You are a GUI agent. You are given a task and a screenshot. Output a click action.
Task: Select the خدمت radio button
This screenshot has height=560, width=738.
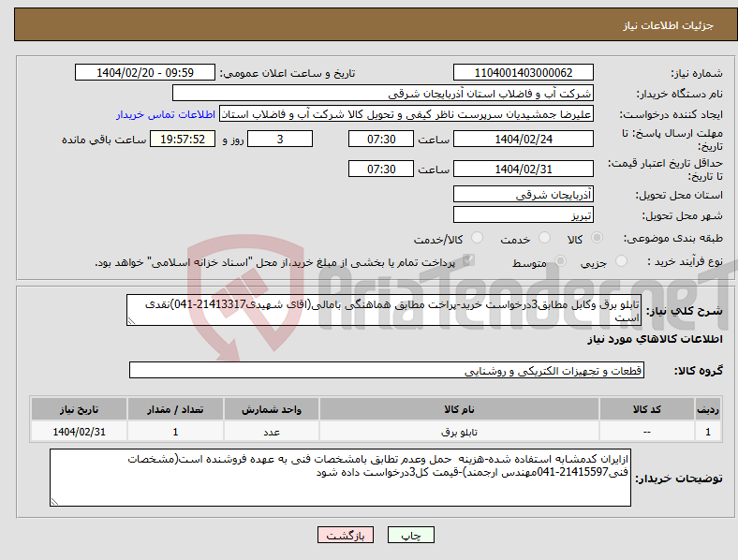click(x=544, y=238)
